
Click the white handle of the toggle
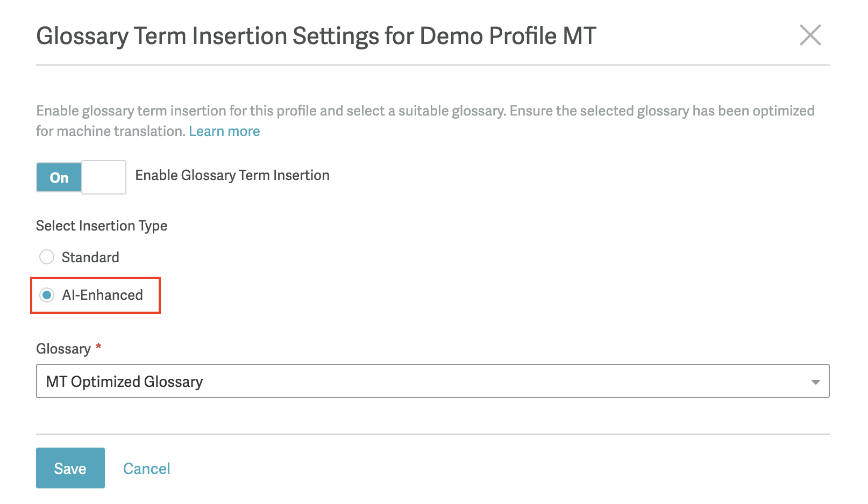coord(104,177)
